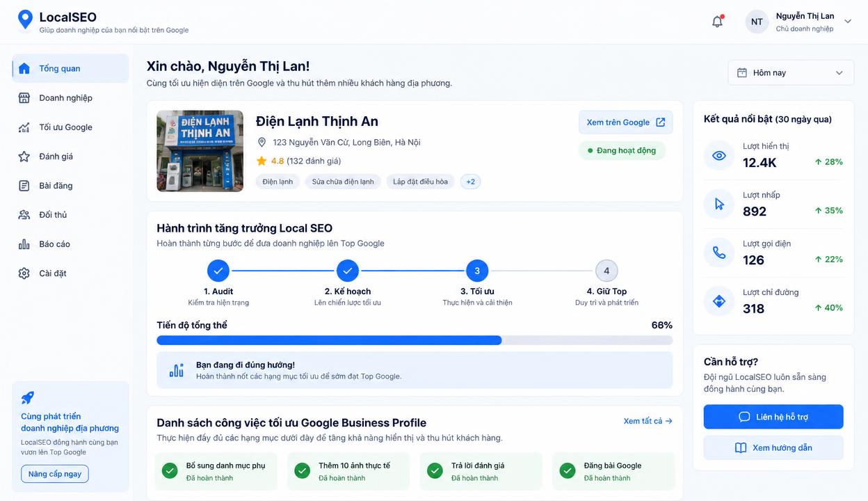Click the rocket icon in the upgrade card
This screenshot has width=868, height=501.
(28, 397)
